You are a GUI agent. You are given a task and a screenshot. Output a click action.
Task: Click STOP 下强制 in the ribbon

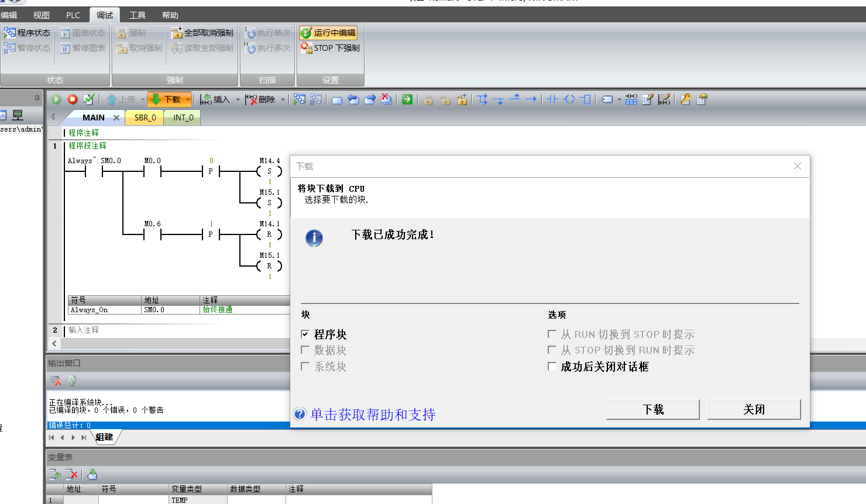pos(331,48)
